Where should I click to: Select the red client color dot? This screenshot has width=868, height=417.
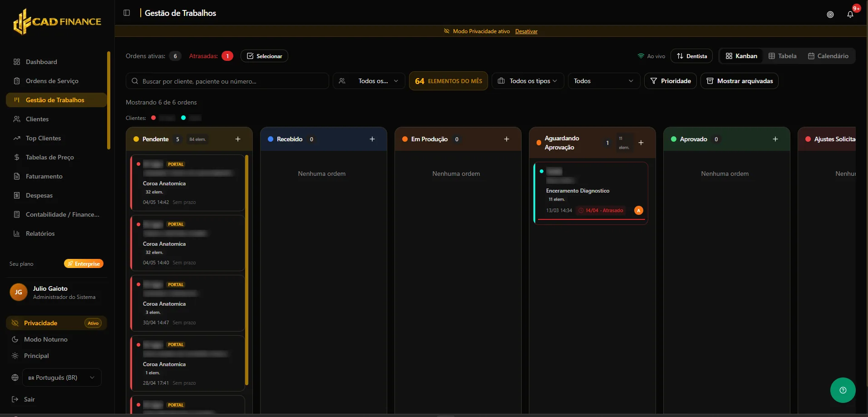[153, 118]
